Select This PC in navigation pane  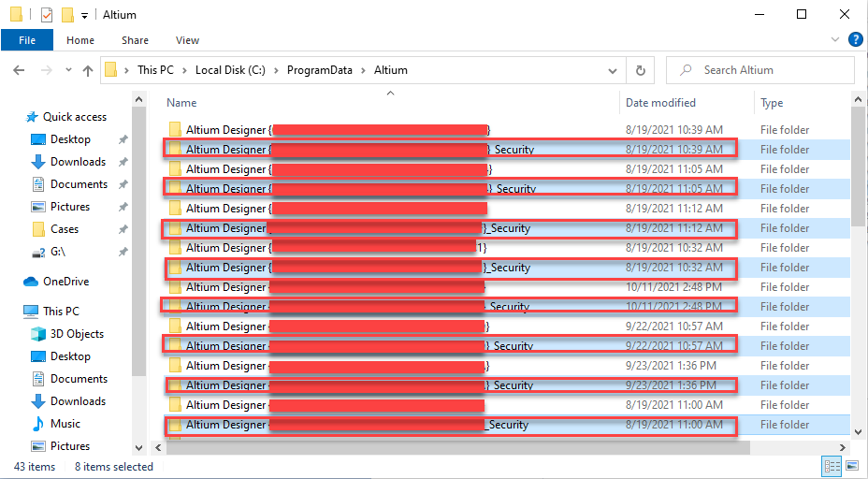point(61,312)
